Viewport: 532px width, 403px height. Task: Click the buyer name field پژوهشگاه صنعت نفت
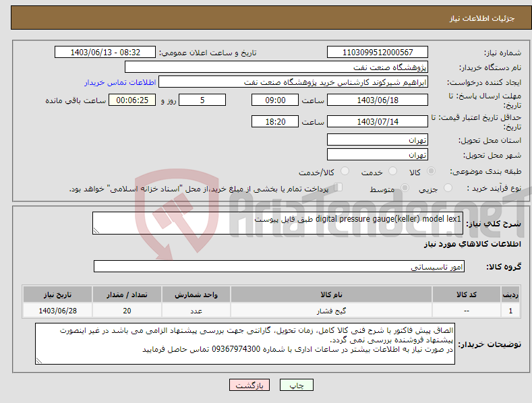(276, 67)
